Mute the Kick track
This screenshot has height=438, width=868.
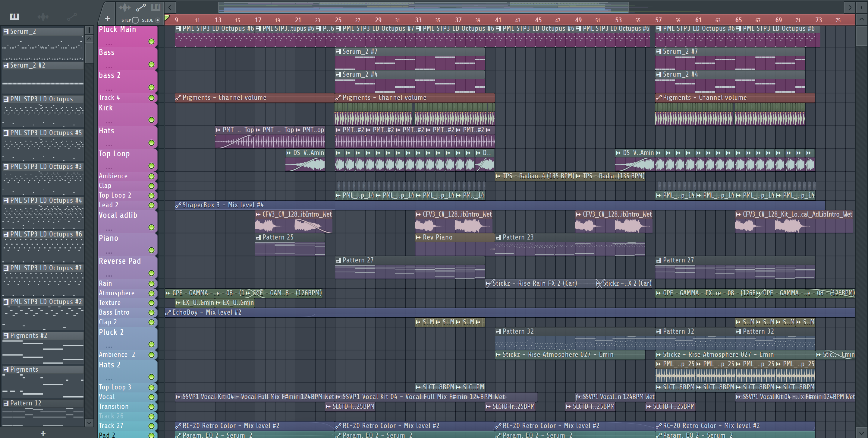pyautogui.click(x=151, y=120)
